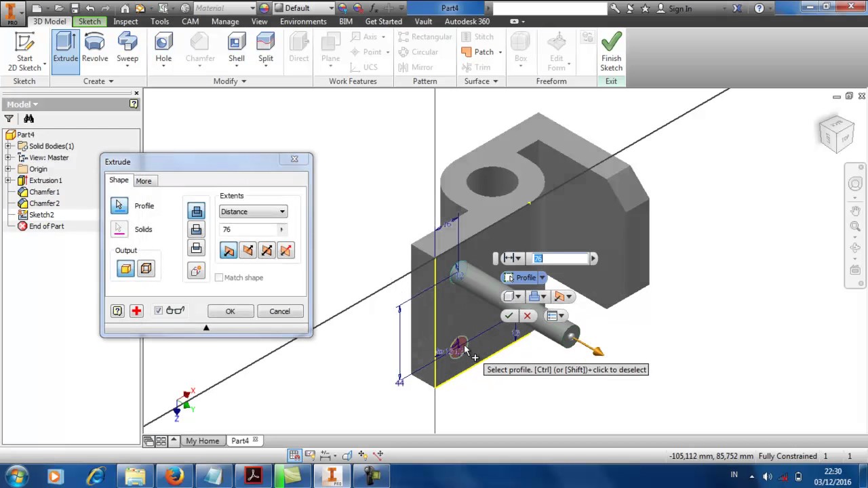
Task: Switch to the More tab
Action: 143,181
